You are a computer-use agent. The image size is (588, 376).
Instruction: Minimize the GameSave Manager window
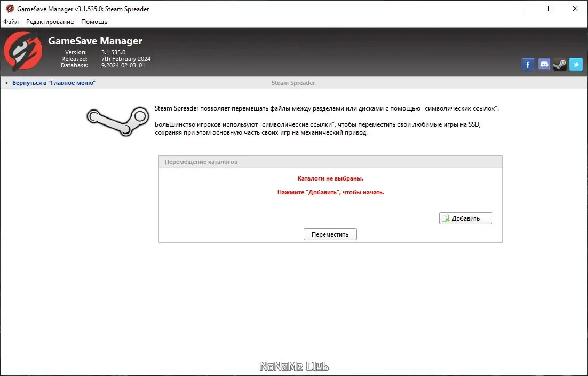527,9
